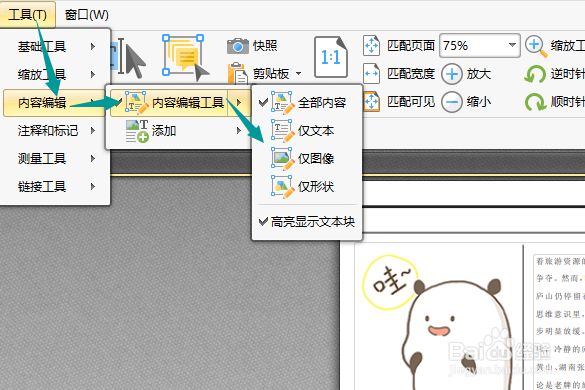585x390 pixels.
Task: Expand arrow next to 缩放工具
Action: pyautogui.click(x=93, y=74)
